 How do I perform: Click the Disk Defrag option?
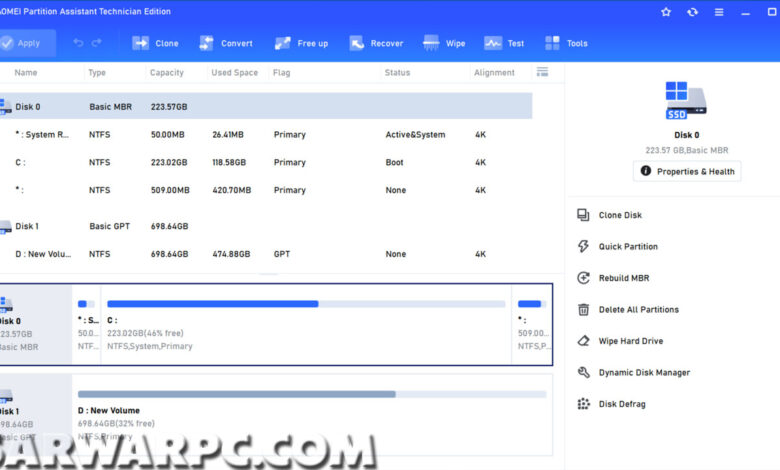(x=622, y=404)
